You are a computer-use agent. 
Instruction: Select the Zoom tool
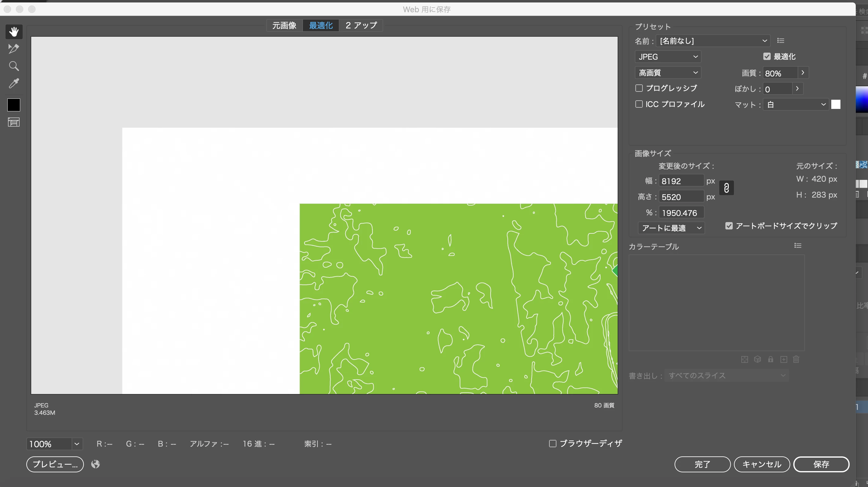point(14,66)
